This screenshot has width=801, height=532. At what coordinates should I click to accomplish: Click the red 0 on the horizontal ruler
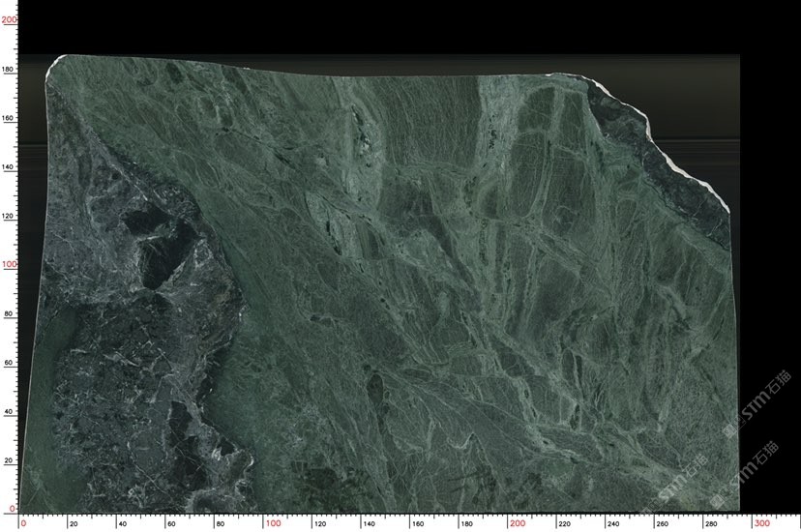23,523
